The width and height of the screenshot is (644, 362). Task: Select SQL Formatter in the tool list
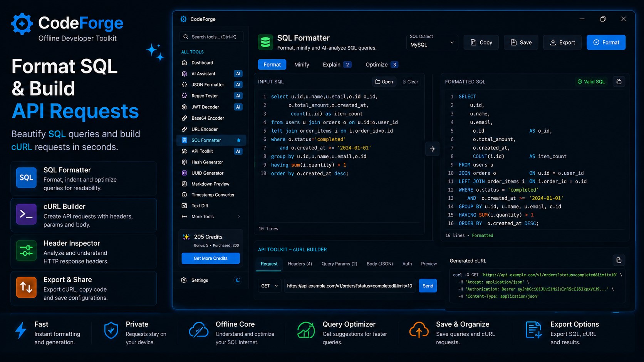click(x=211, y=140)
